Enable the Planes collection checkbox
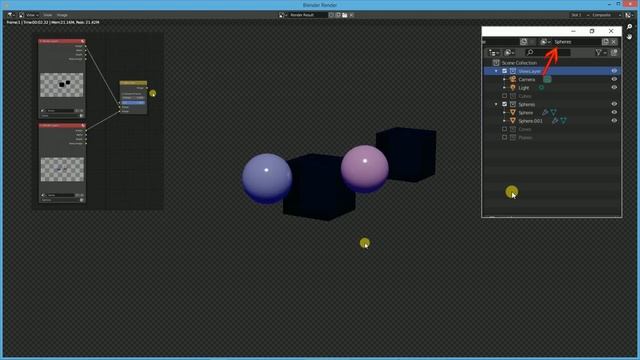Image resolution: width=640 pixels, height=360 pixels. click(x=504, y=138)
